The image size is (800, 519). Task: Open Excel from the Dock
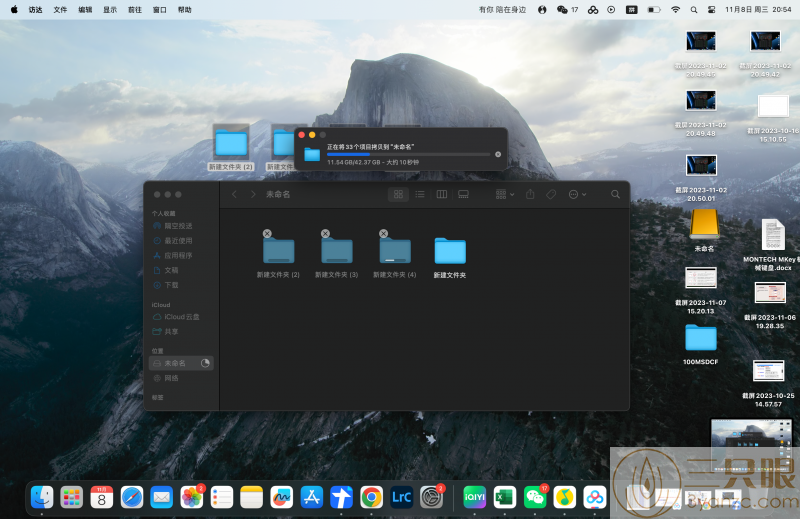click(x=505, y=497)
